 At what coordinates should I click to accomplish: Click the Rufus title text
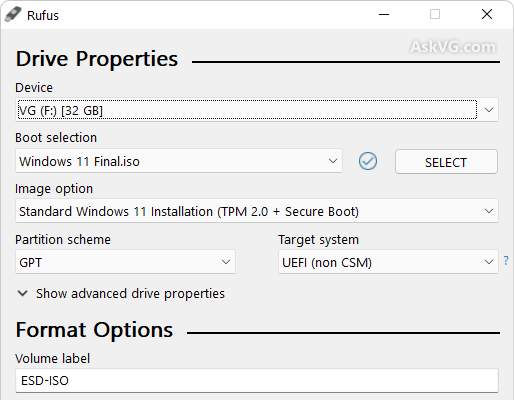point(43,15)
